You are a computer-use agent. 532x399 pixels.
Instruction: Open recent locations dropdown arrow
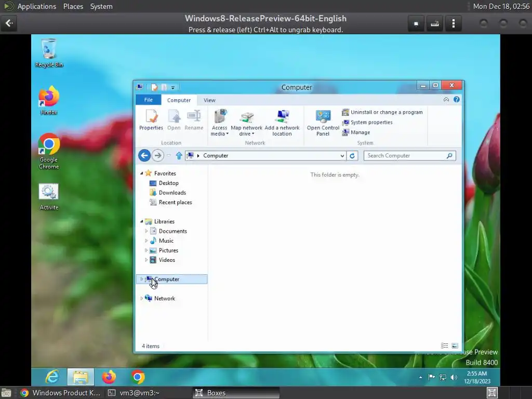169,156
